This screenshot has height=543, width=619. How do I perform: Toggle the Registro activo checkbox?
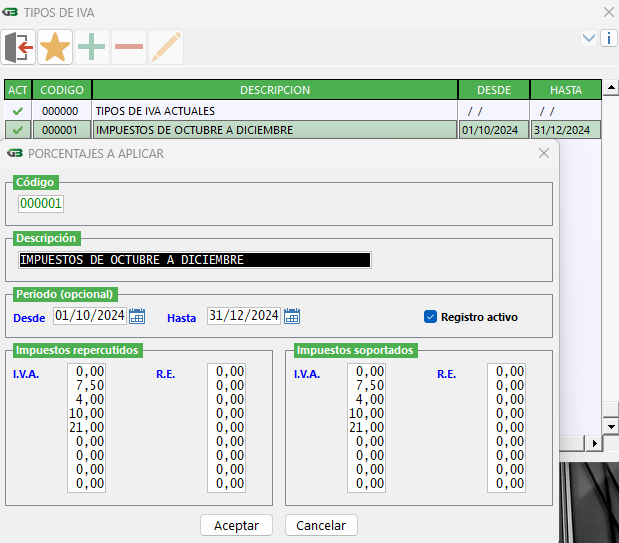tap(431, 317)
